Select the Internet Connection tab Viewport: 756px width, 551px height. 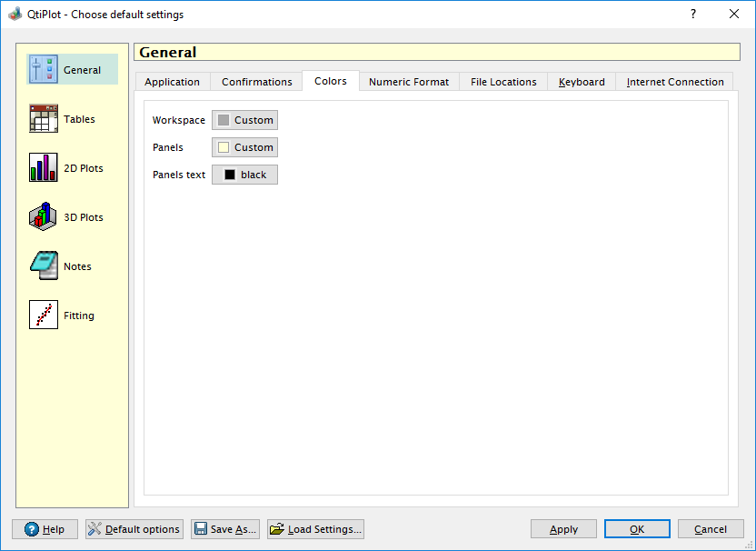coord(674,82)
